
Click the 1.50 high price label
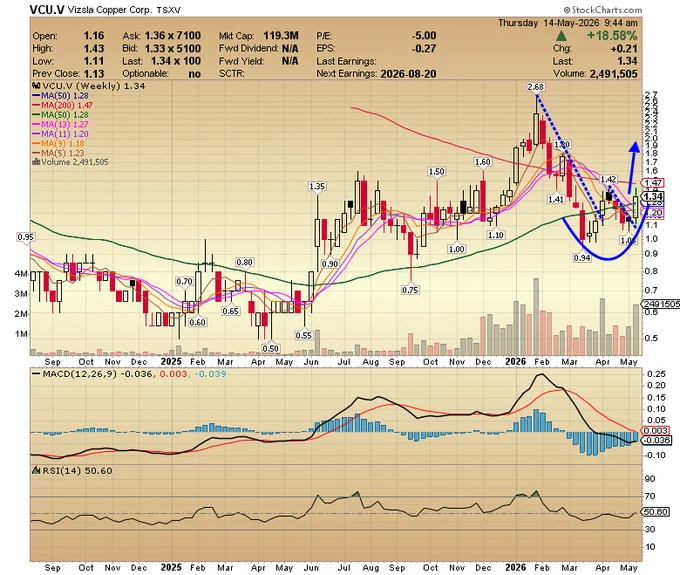pos(436,172)
